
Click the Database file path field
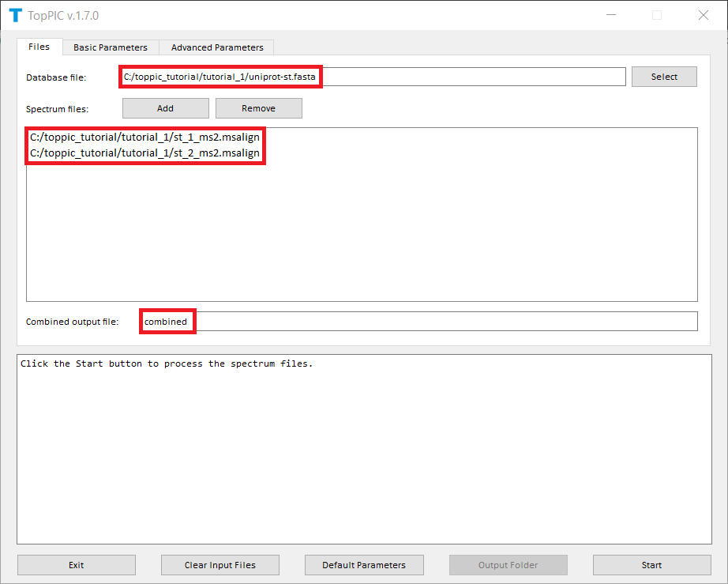coord(373,77)
